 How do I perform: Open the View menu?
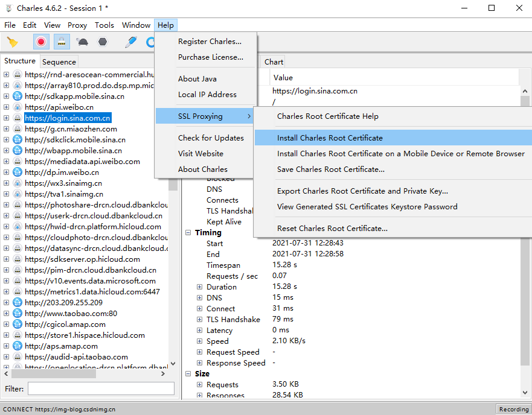(x=53, y=25)
